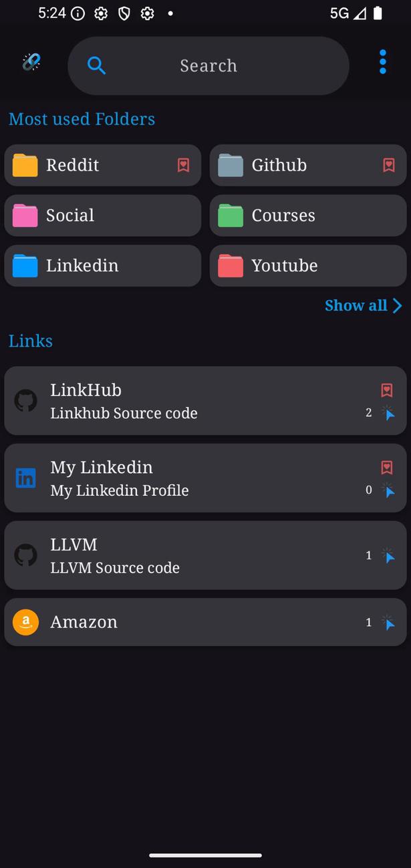Toggle the bookmark on the Github folder
Viewport: 411px width, 868px height.
tap(388, 164)
